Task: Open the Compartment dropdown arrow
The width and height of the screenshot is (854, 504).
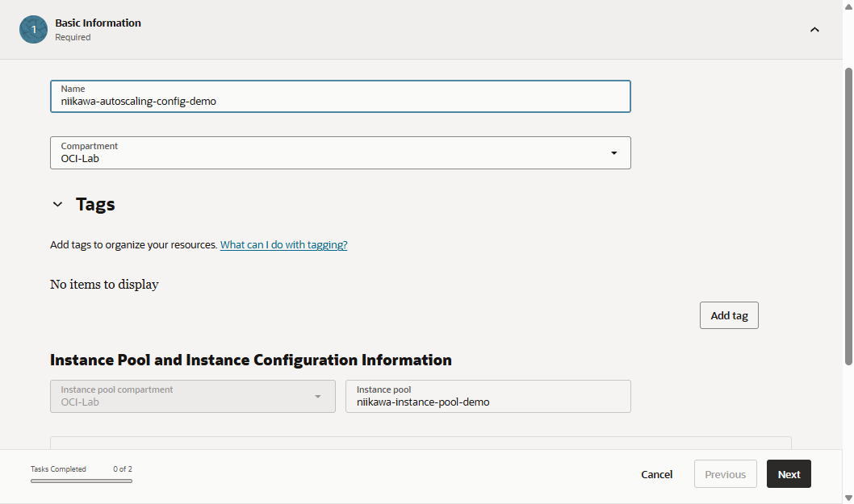Action: click(x=613, y=153)
